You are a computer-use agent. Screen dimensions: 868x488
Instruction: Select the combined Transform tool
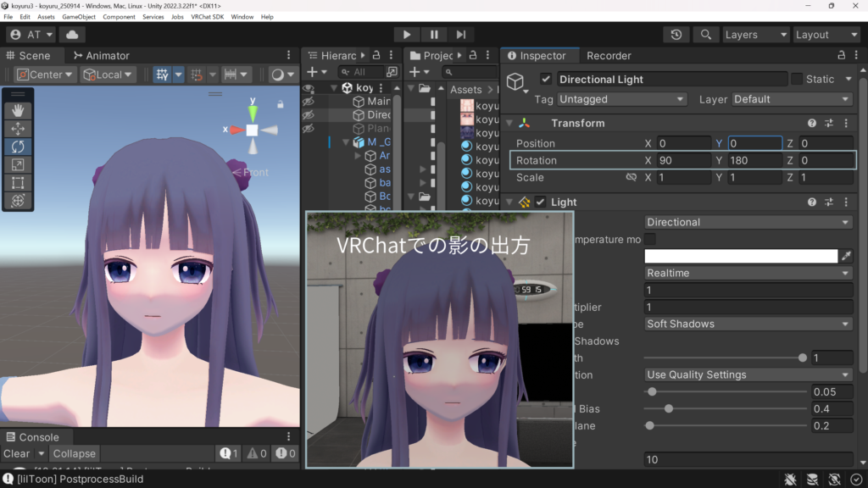point(18,200)
